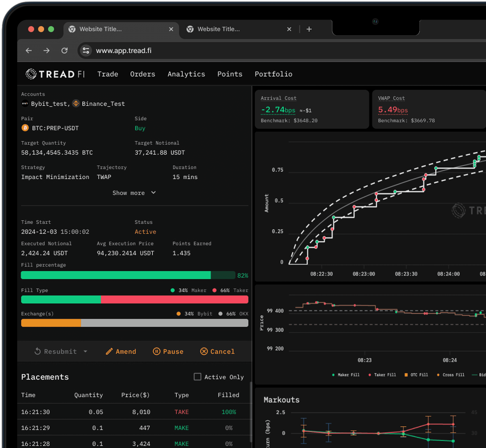Image resolution: width=486 pixels, height=448 pixels.
Task: Click the Binance account icon
Action: pyautogui.click(x=76, y=104)
